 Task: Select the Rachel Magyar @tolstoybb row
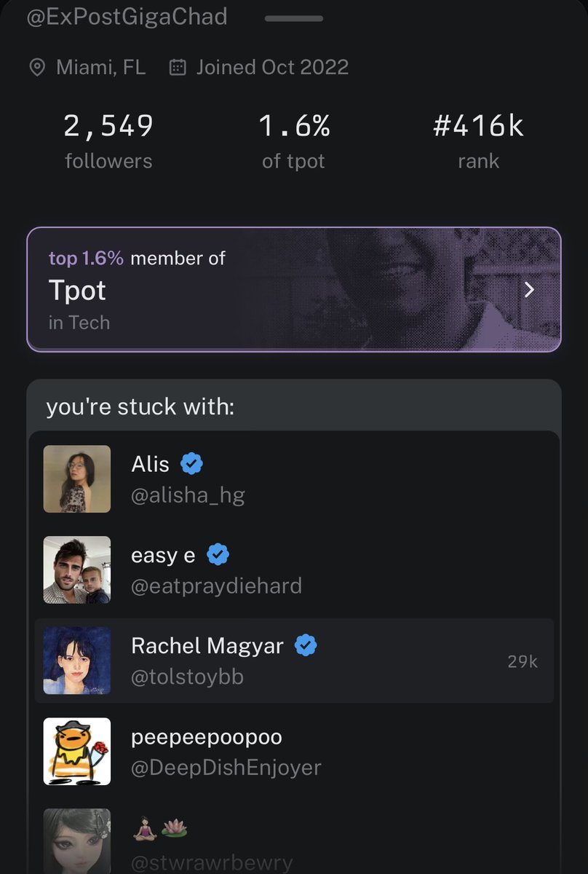pyautogui.click(x=294, y=661)
